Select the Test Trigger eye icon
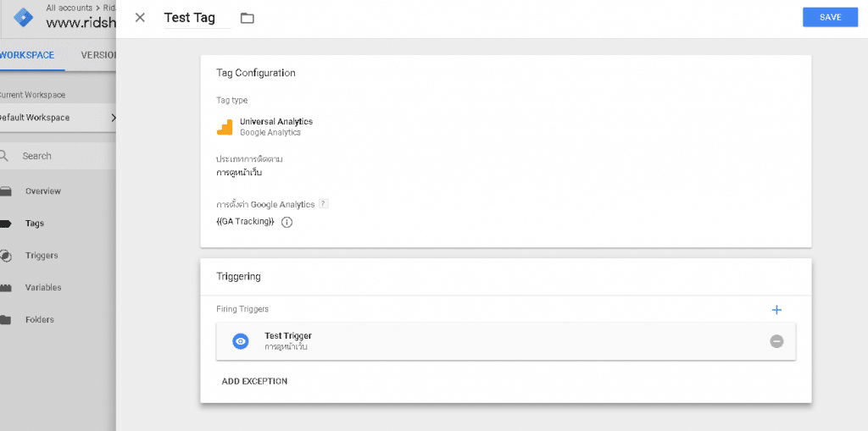Image resolution: width=868 pixels, height=431 pixels. click(x=240, y=341)
